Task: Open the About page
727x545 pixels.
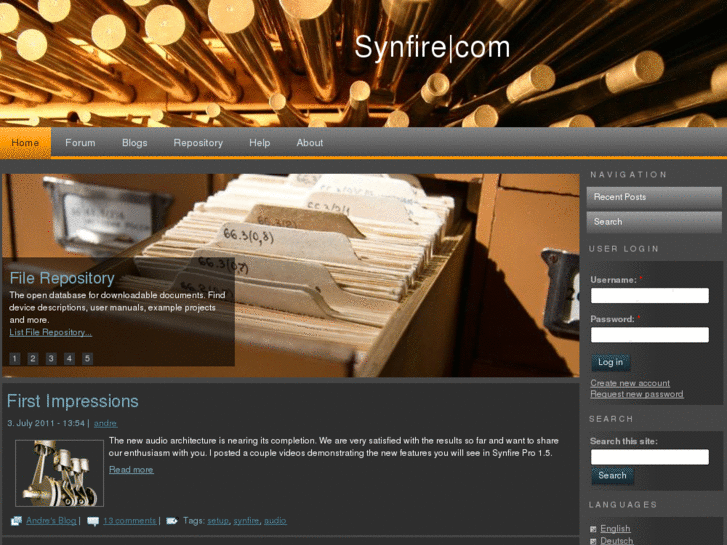Action: coord(310,143)
